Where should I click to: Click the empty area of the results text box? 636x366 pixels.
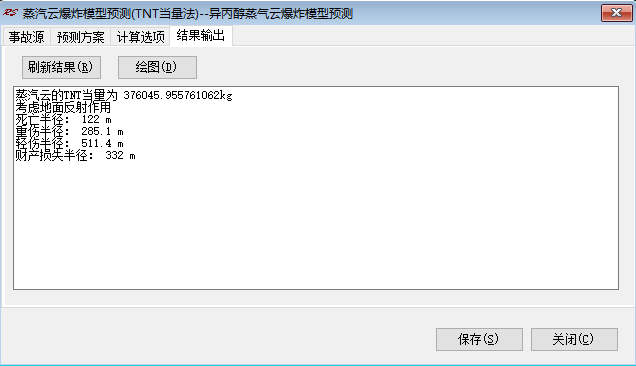point(316,223)
